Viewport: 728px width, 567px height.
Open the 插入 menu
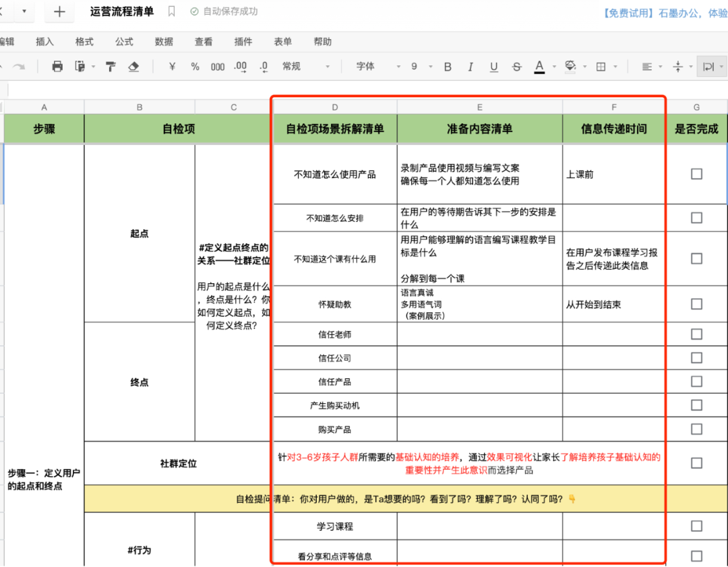(44, 42)
